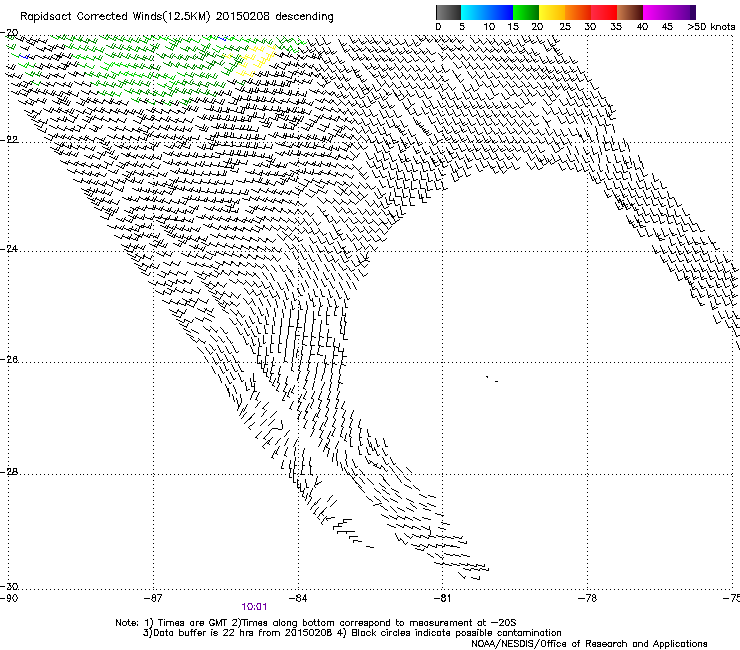Click the '20' tick label on color scale
Viewport: 740px width, 650px height.
[x=537, y=27]
